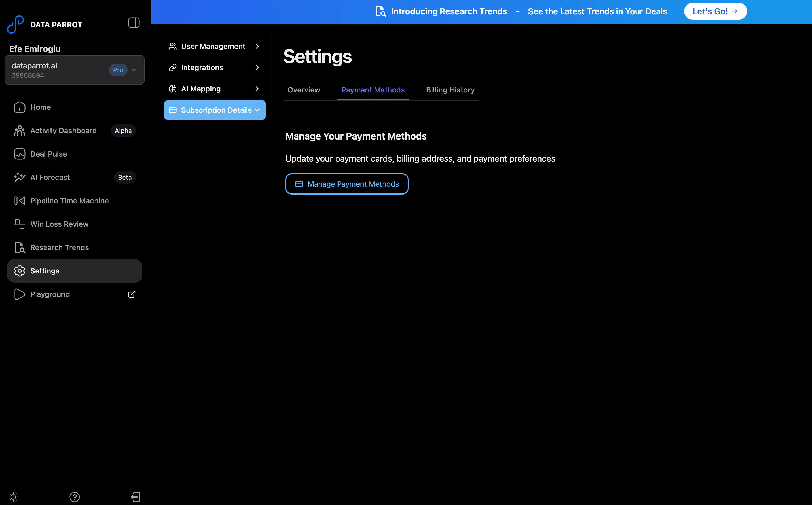Collapse the sidebar with the panel icon

pyautogui.click(x=134, y=23)
